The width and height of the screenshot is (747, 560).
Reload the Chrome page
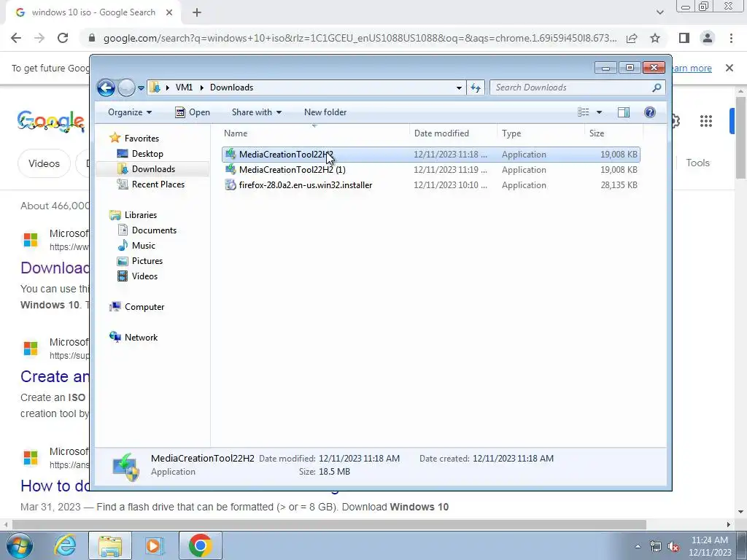(63, 38)
